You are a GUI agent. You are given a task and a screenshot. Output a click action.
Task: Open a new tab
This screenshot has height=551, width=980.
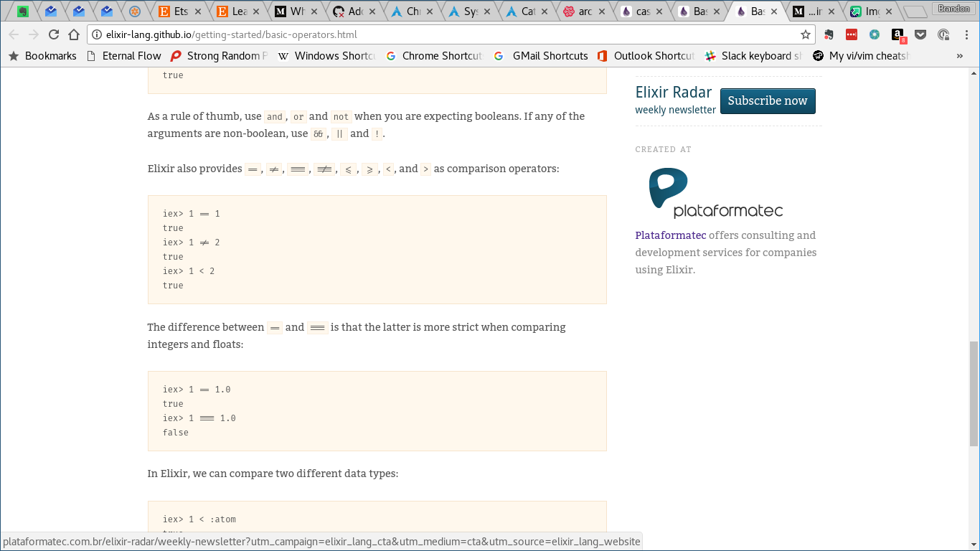click(x=914, y=12)
